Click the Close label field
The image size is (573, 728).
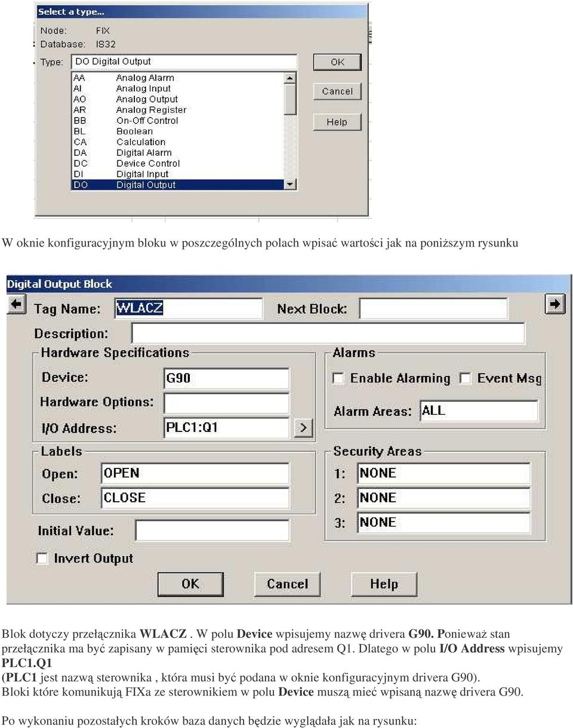[x=195, y=498]
